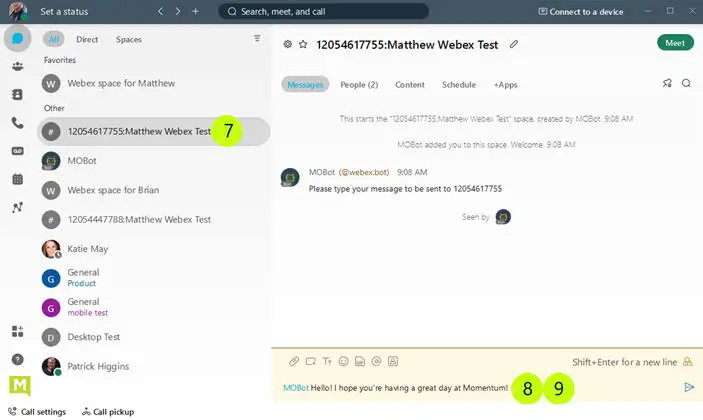This screenshot has height=420, width=703.
Task: Open the MOBot conversation
Action: tap(154, 160)
